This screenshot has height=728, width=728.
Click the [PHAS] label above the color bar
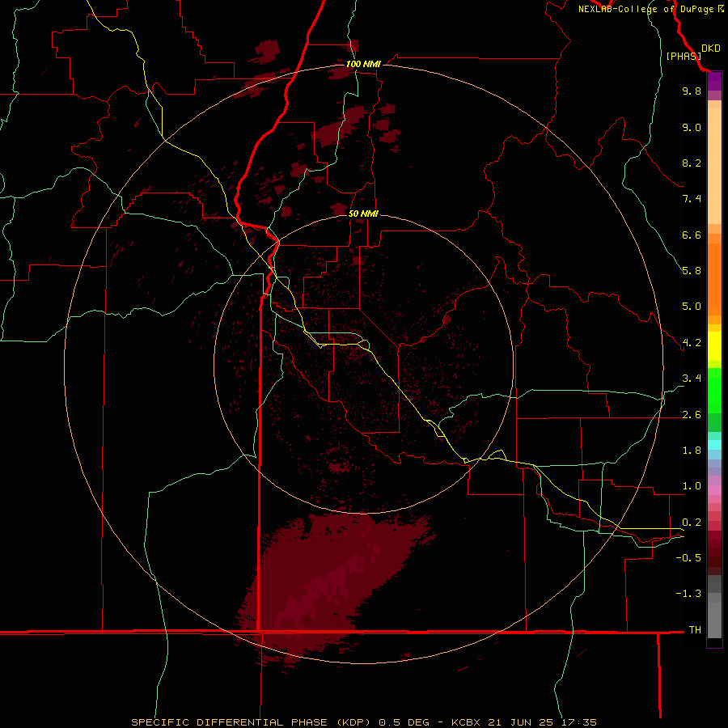684,56
